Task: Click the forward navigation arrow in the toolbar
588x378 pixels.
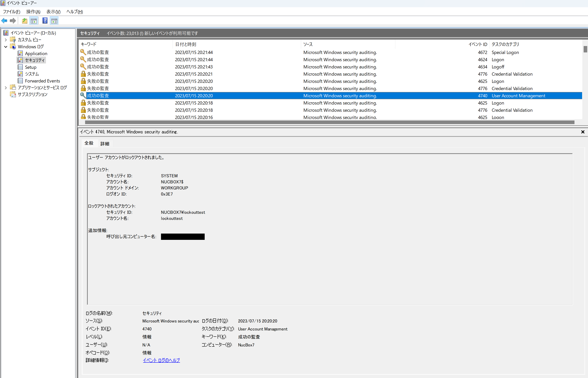Action: 13,21
